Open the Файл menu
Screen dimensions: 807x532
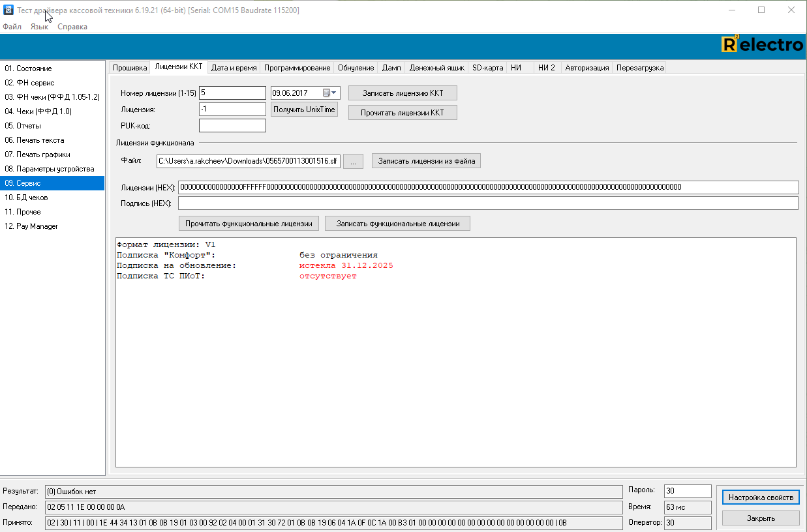click(x=12, y=27)
